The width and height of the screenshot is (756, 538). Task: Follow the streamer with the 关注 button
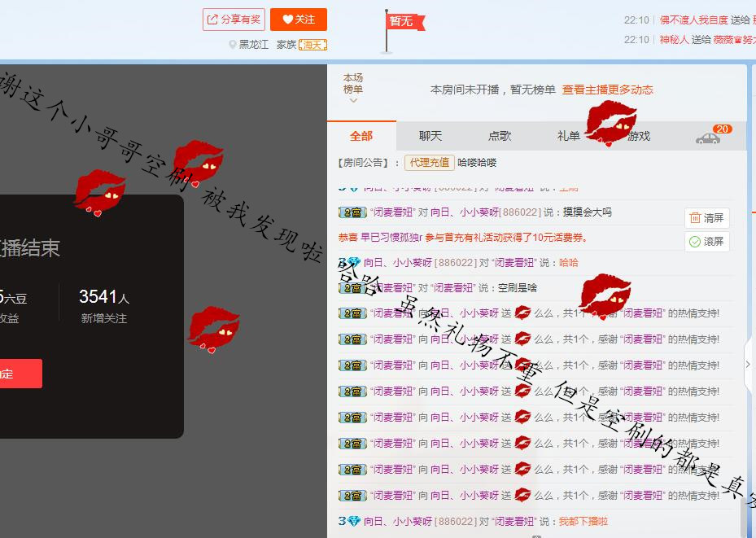pyautogui.click(x=299, y=20)
